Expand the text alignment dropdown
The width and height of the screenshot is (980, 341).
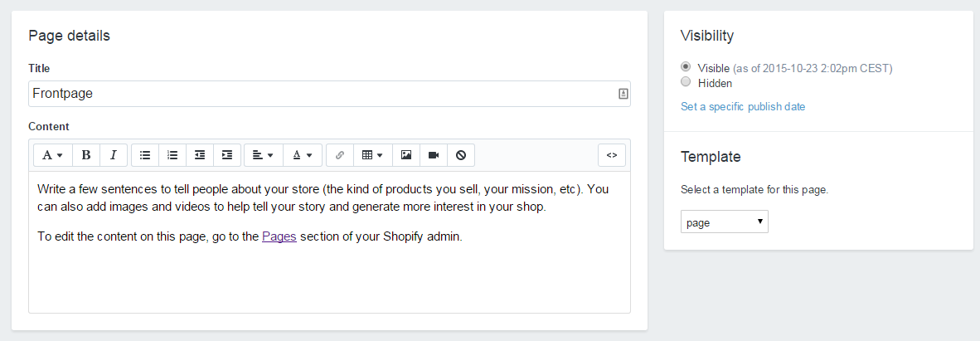[x=263, y=155]
